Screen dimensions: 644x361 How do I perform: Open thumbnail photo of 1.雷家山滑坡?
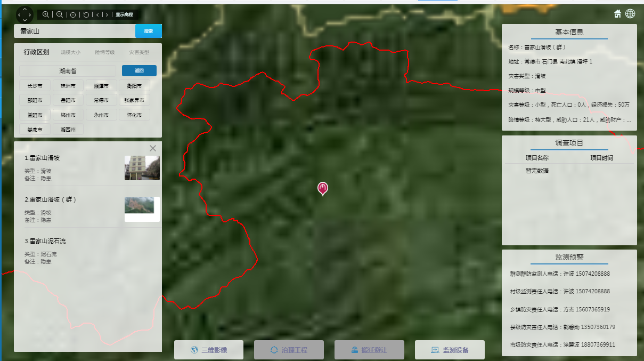click(x=142, y=168)
